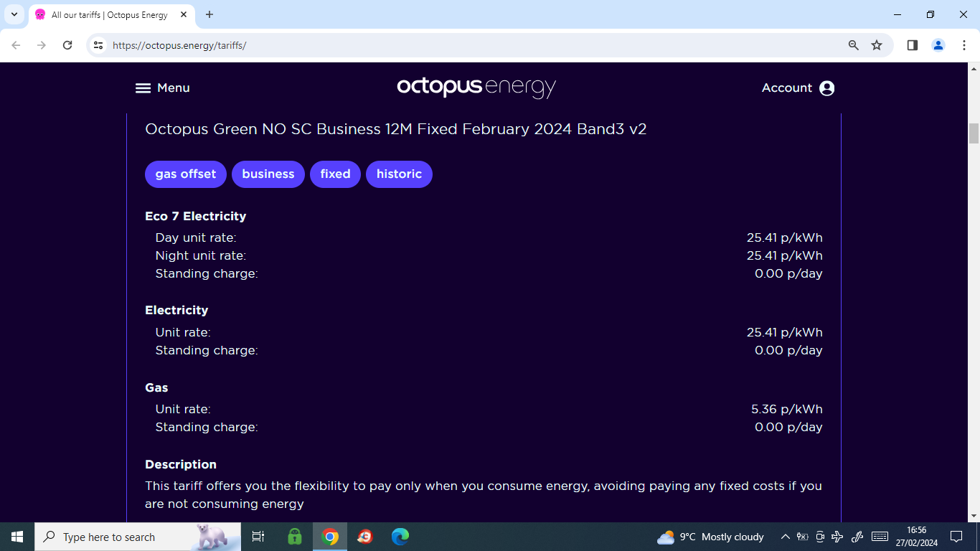The width and height of the screenshot is (980, 551).
Task: Open a new tab with plus icon
Action: (x=209, y=14)
